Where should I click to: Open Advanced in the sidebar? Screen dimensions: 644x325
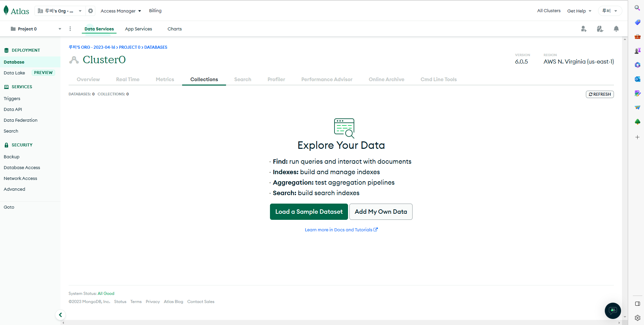(x=15, y=189)
